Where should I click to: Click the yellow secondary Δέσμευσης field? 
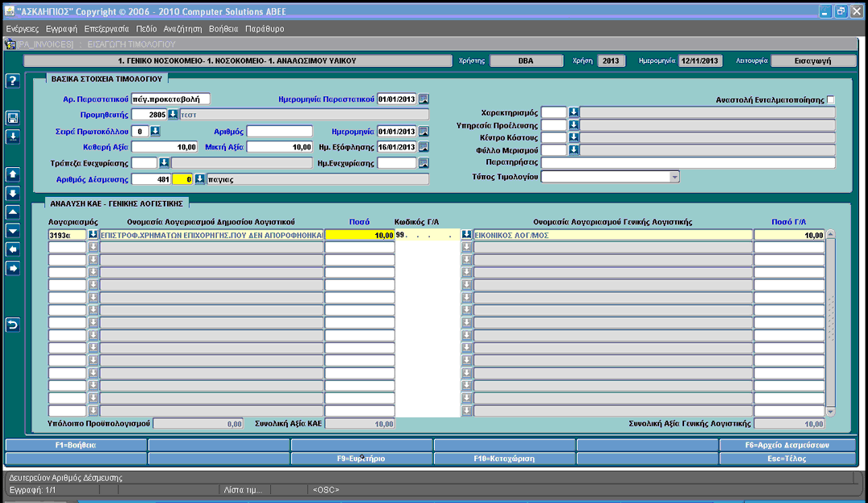click(x=182, y=179)
